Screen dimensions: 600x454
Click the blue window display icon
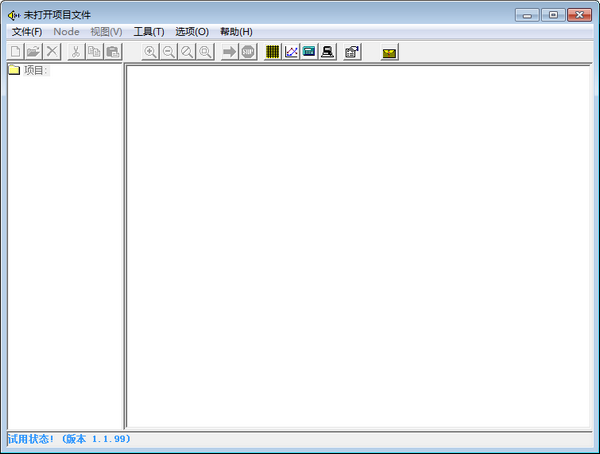309,52
